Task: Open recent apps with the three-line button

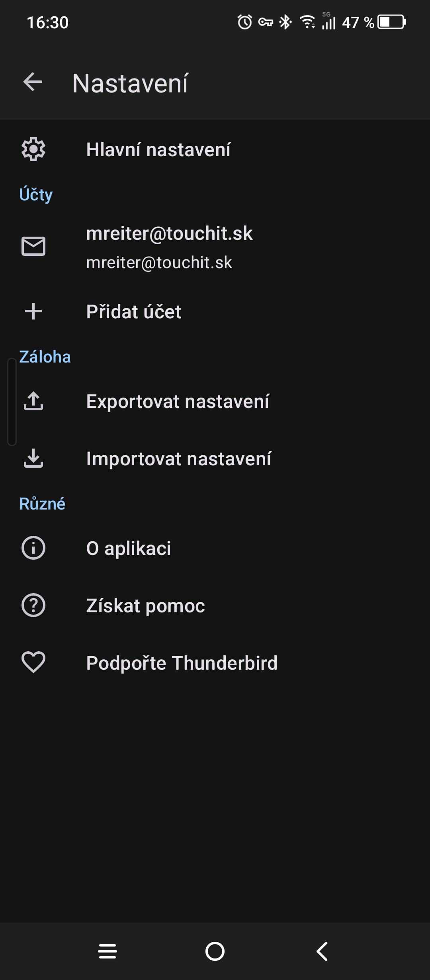Action: click(x=107, y=951)
